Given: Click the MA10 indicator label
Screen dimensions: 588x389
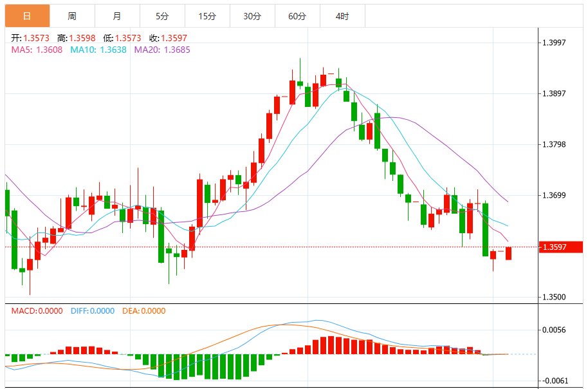Looking at the screenshot, I should tap(98, 50).
